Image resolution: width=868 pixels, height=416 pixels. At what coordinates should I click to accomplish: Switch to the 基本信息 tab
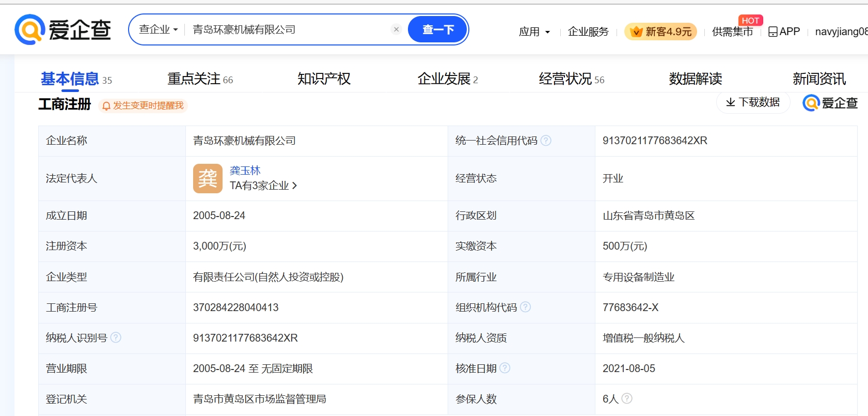pos(76,79)
